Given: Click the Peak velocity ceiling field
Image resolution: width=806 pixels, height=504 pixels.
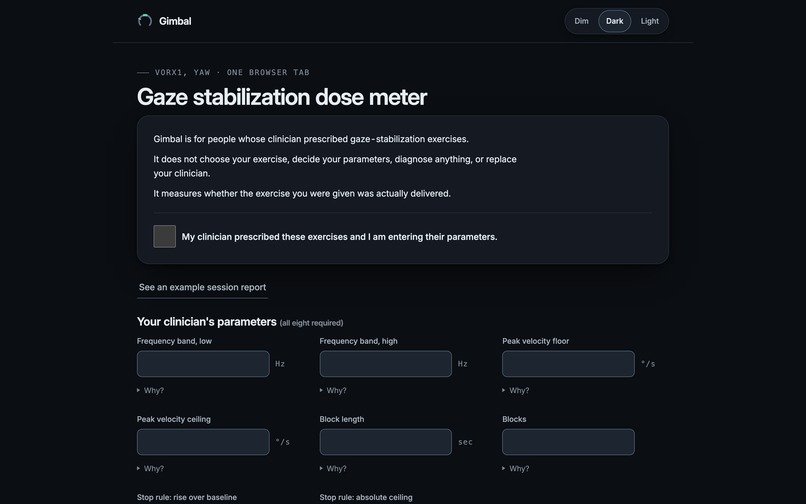Looking at the screenshot, I should (203, 442).
